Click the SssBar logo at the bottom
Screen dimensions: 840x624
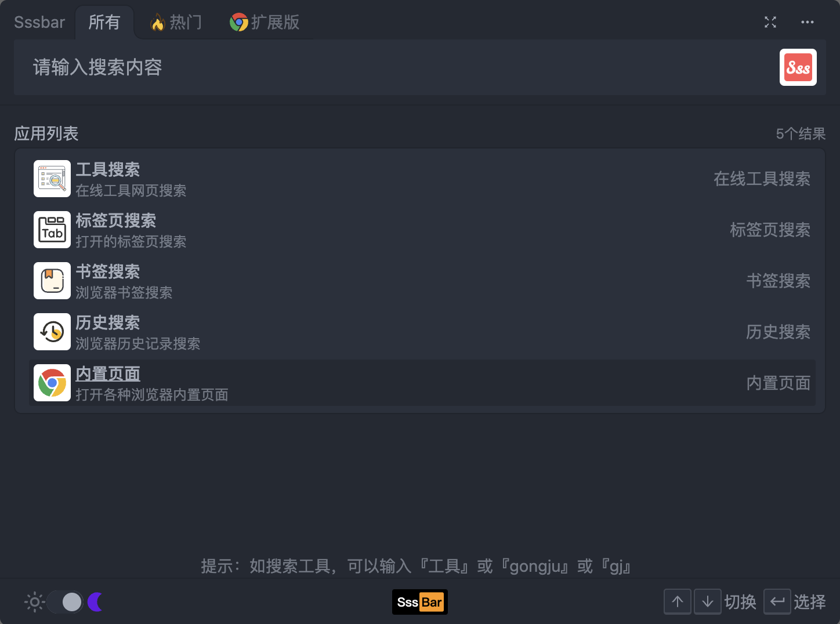pos(419,602)
